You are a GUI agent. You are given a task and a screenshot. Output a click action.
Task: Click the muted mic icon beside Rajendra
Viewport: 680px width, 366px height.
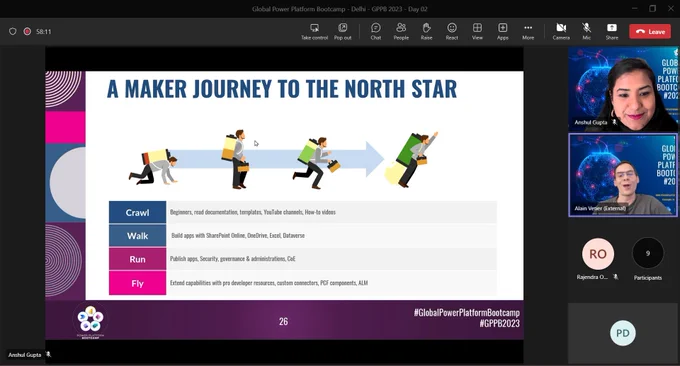coord(616,277)
